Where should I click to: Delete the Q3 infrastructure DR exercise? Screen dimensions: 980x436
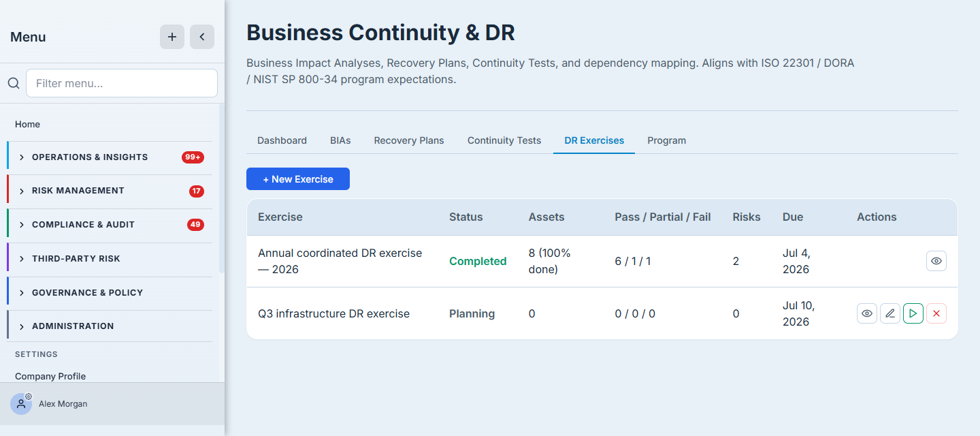point(936,313)
